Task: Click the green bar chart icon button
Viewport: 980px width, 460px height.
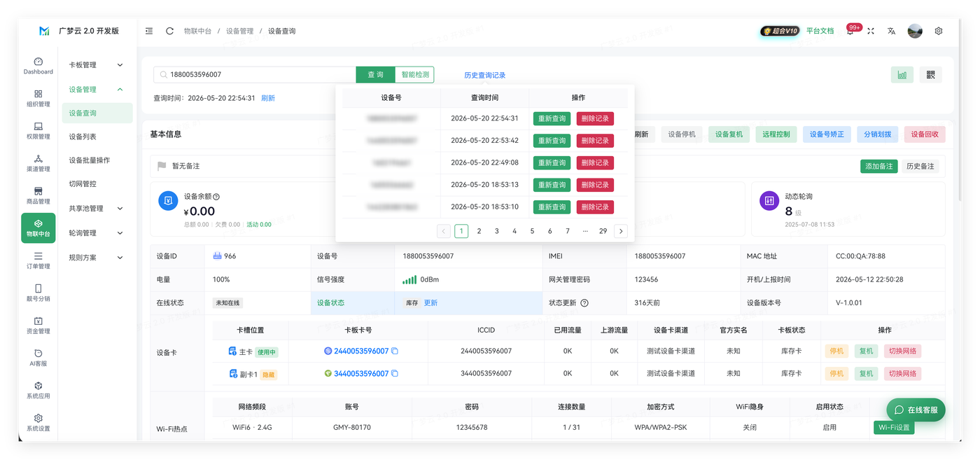Action: 902,75
